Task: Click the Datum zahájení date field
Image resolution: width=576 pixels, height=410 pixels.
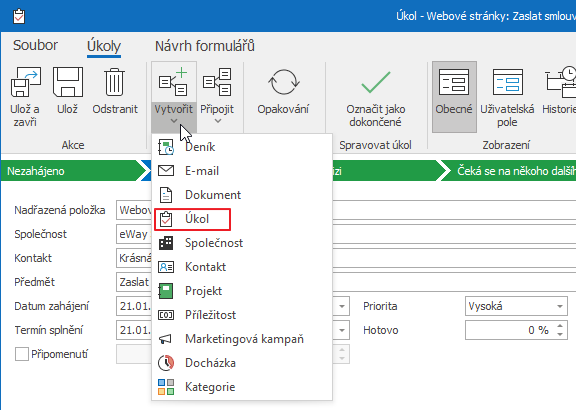Action: tap(233, 306)
